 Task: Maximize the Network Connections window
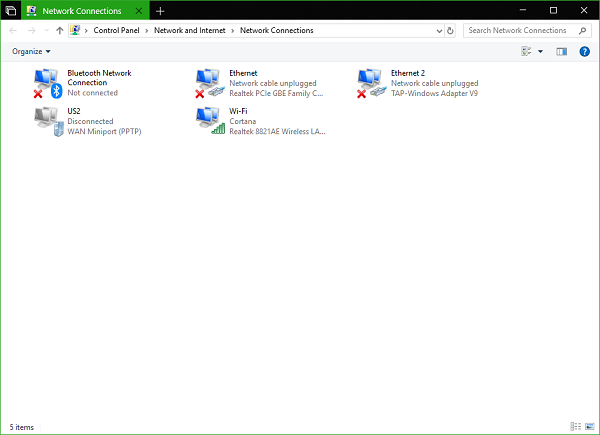553,10
